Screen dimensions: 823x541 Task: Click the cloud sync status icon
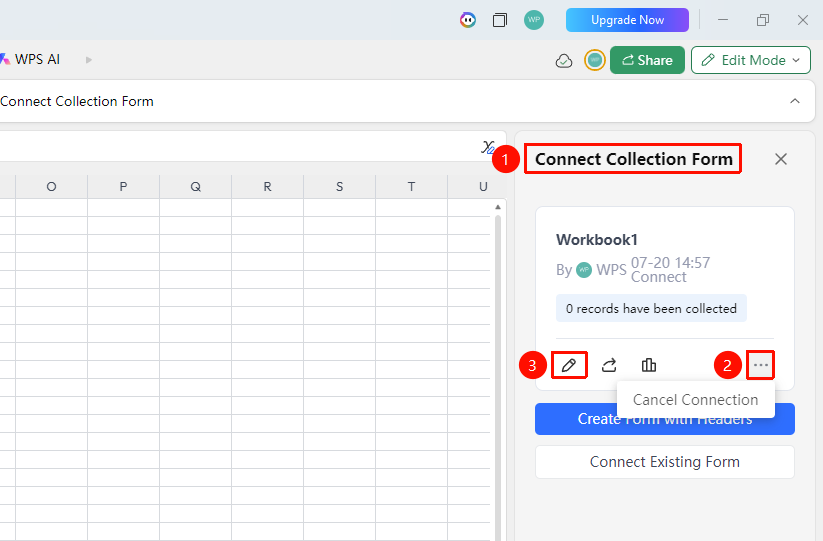[x=564, y=61]
